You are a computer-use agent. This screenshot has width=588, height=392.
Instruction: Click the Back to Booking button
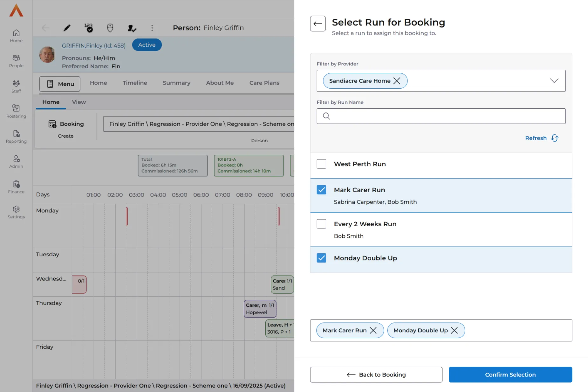pos(376,375)
